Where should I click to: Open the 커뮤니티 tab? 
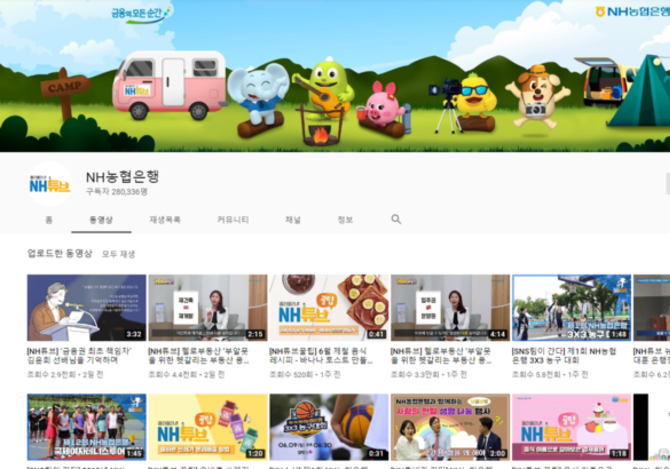point(233,220)
